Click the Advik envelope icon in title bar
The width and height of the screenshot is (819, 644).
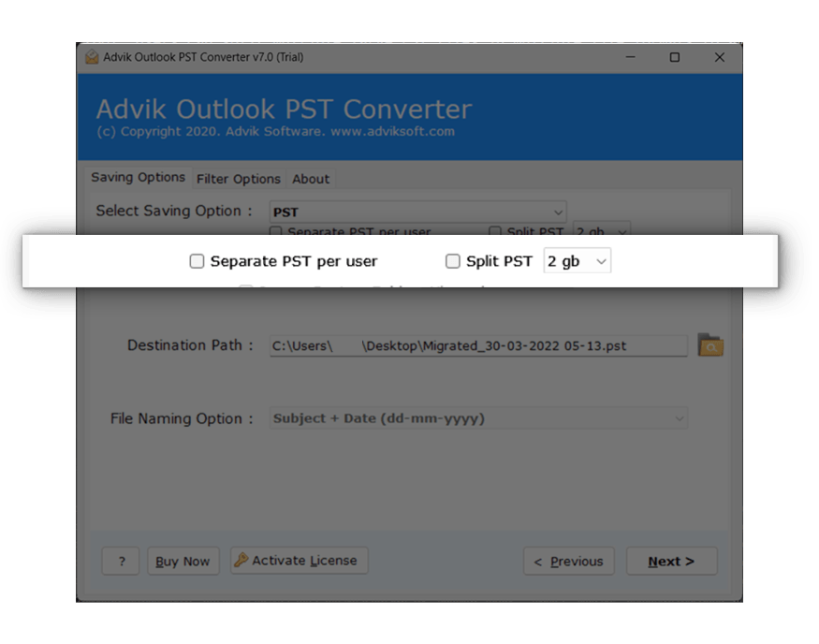[92, 57]
